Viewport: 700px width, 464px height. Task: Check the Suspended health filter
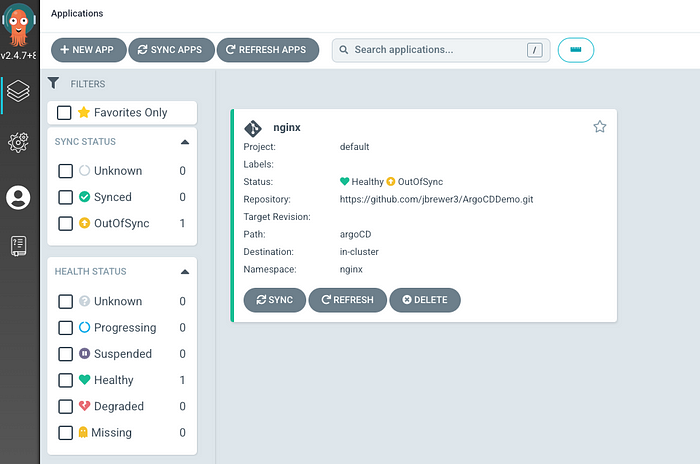[66, 354]
